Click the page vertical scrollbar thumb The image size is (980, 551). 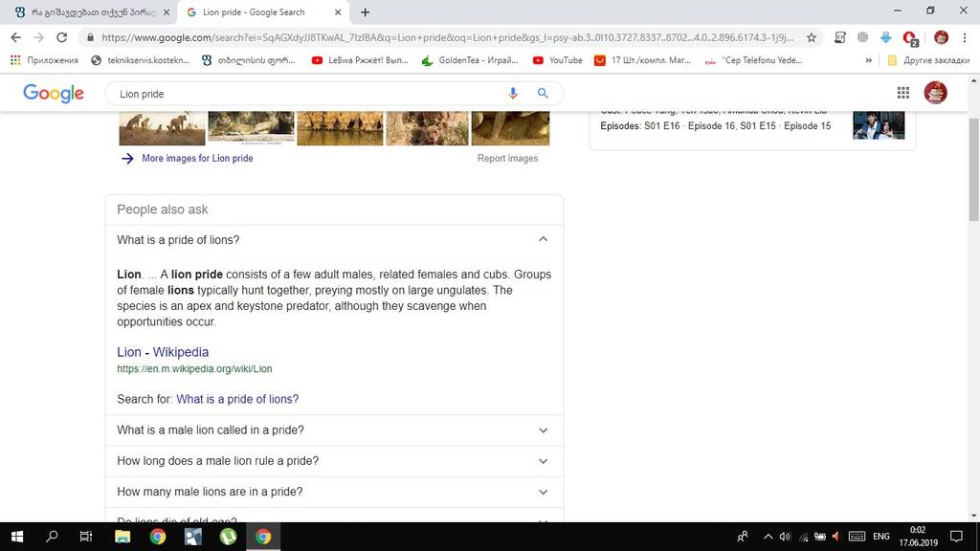973,168
